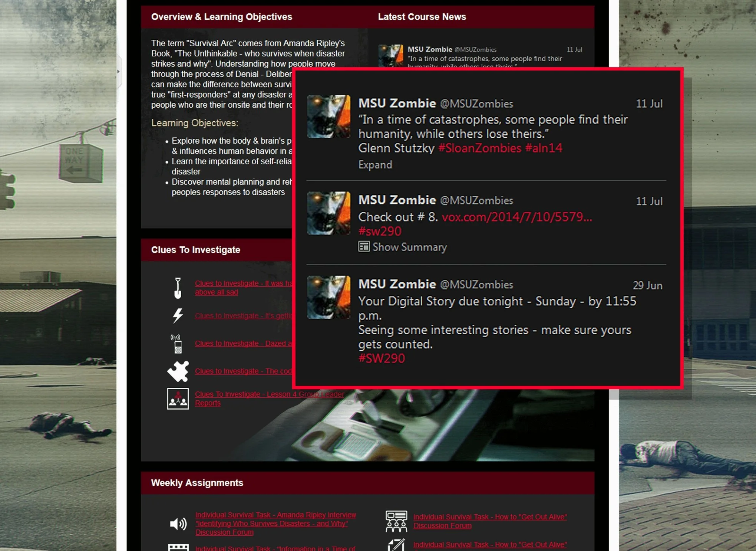Click the shovel icon beside first clue
Image resolution: width=756 pixels, height=551 pixels.
[178, 288]
